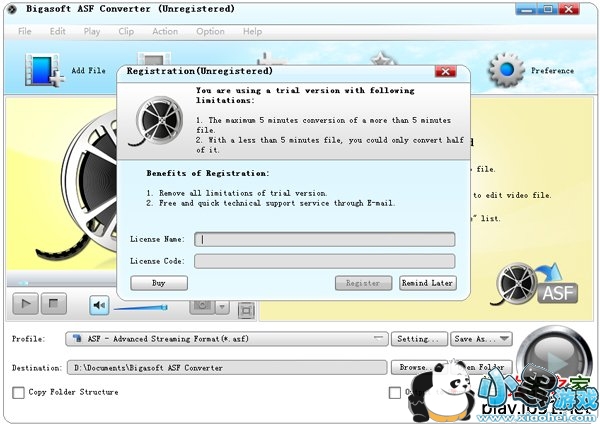Screen dimensions: 600x426
Task: Click the snapshot camera icon
Action: pyautogui.click(x=202, y=307)
